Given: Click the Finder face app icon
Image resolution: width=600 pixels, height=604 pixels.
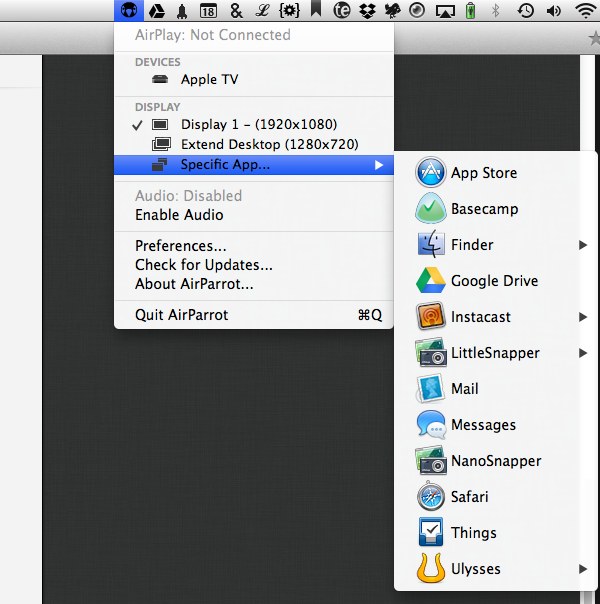Looking at the screenshot, I should pos(431,244).
